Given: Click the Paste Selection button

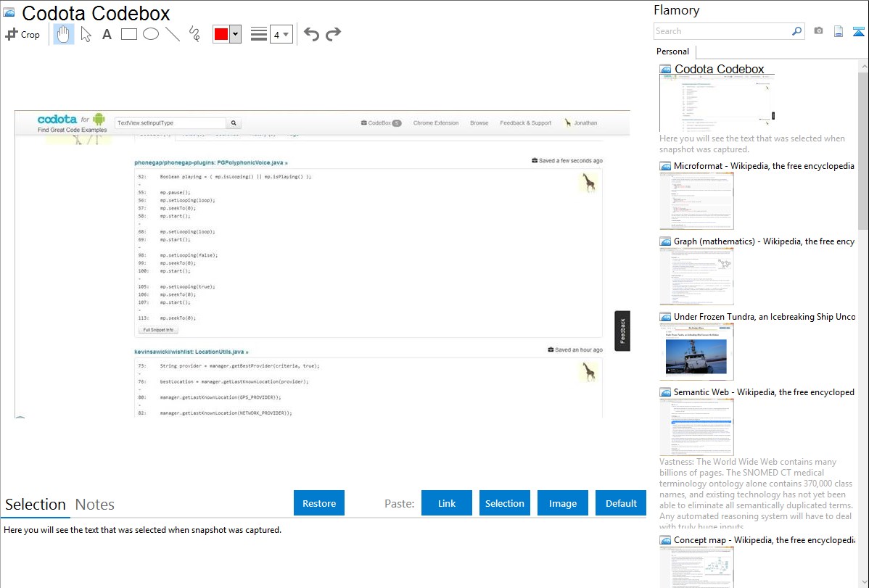Looking at the screenshot, I should pyautogui.click(x=505, y=503).
